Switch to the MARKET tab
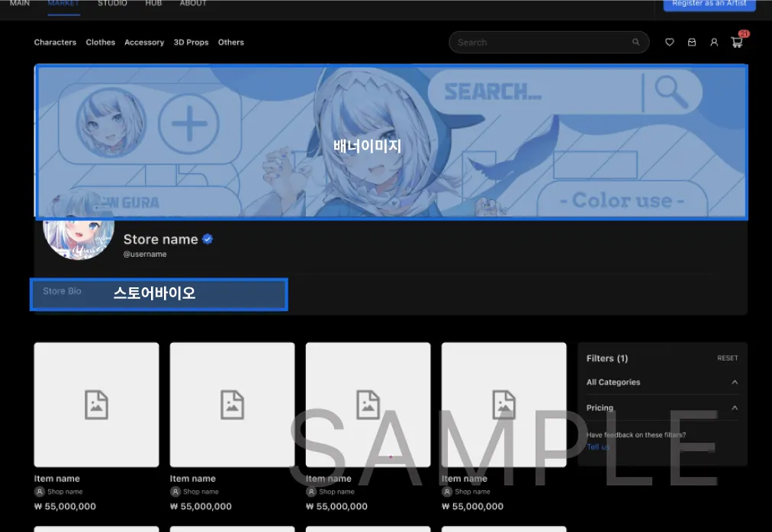 click(63, 4)
